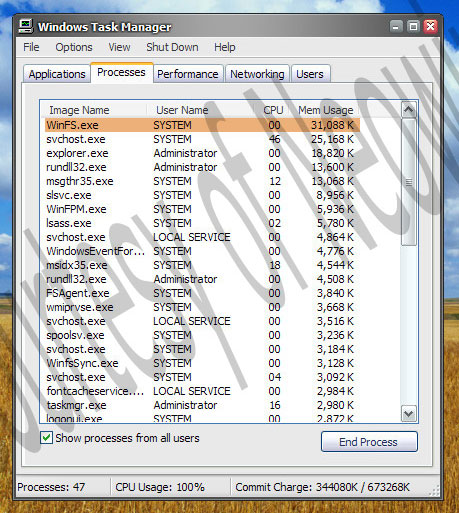Screen dimensions: 459x513
Task: Maximize the Task Manager window
Action: (413, 26)
